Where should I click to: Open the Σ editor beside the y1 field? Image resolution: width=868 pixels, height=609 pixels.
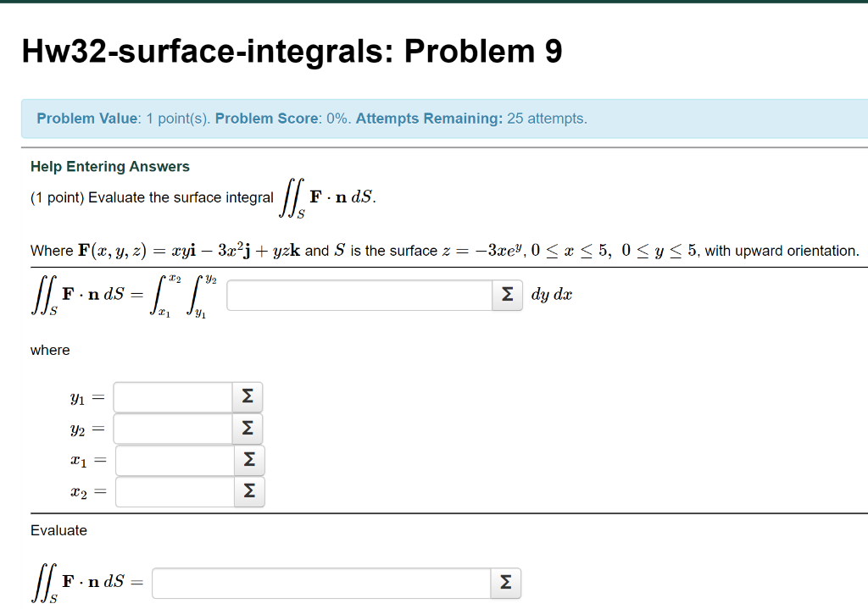tap(248, 396)
